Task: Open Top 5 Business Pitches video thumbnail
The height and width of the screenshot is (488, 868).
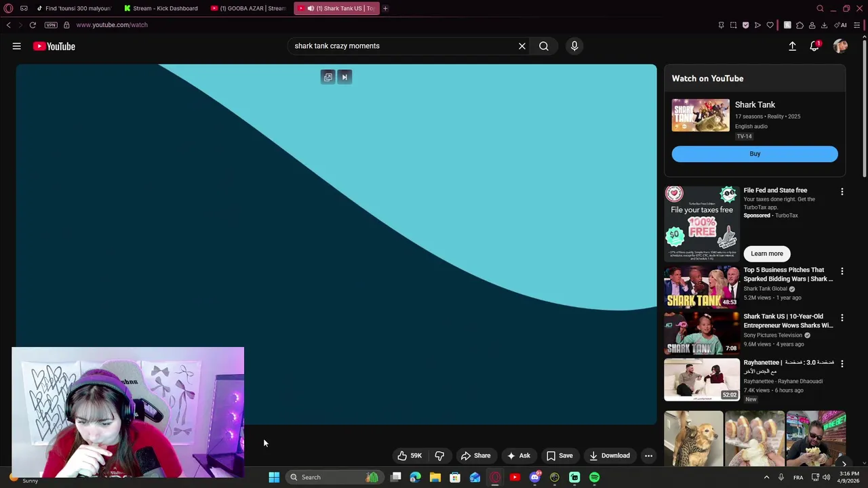Action: coord(702,287)
